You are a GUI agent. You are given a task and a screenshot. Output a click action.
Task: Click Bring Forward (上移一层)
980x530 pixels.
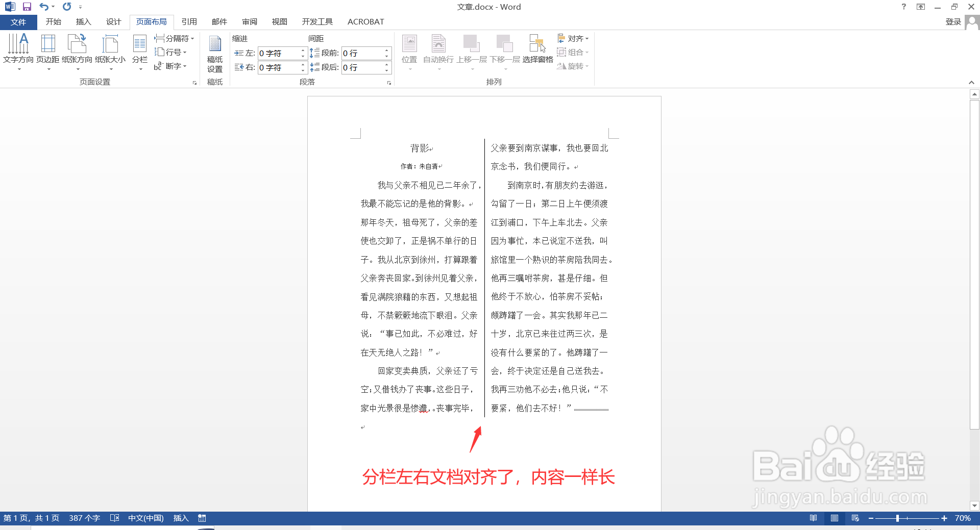(472, 52)
